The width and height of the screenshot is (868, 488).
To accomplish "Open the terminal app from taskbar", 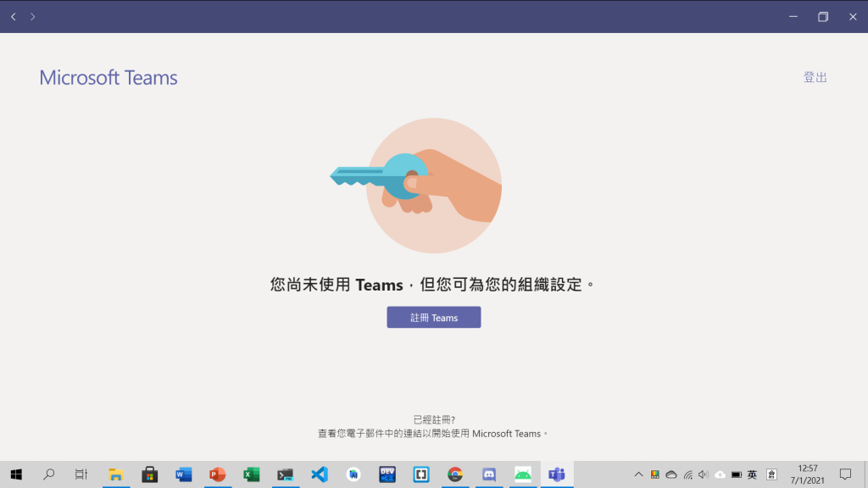I will pos(285,474).
